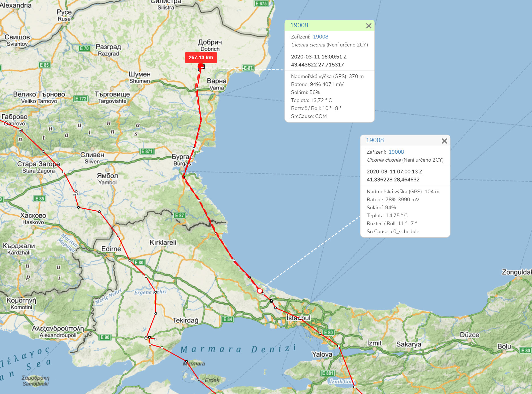Click the 19008 title in the grey popup header
532x394 pixels.
375,140
